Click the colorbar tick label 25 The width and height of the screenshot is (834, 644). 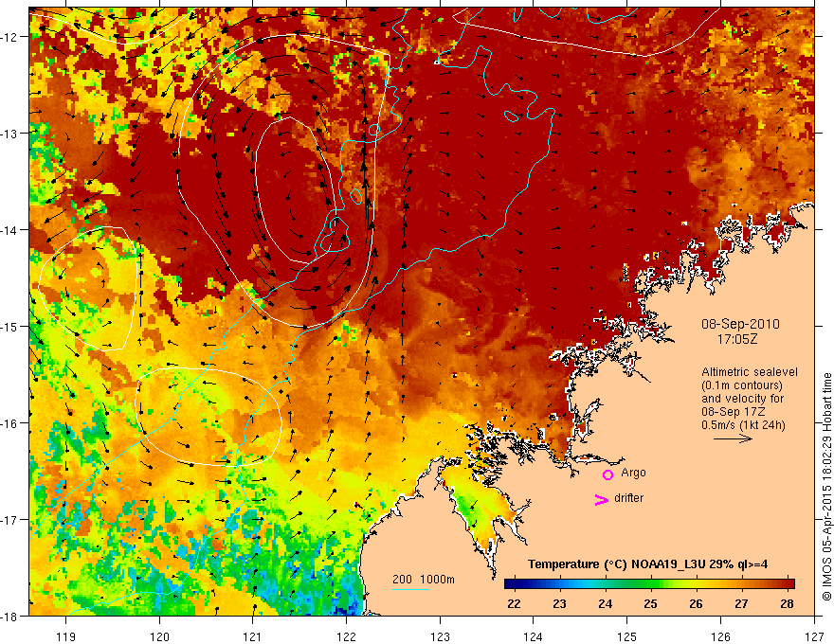pyautogui.click(x=650, y=603)
